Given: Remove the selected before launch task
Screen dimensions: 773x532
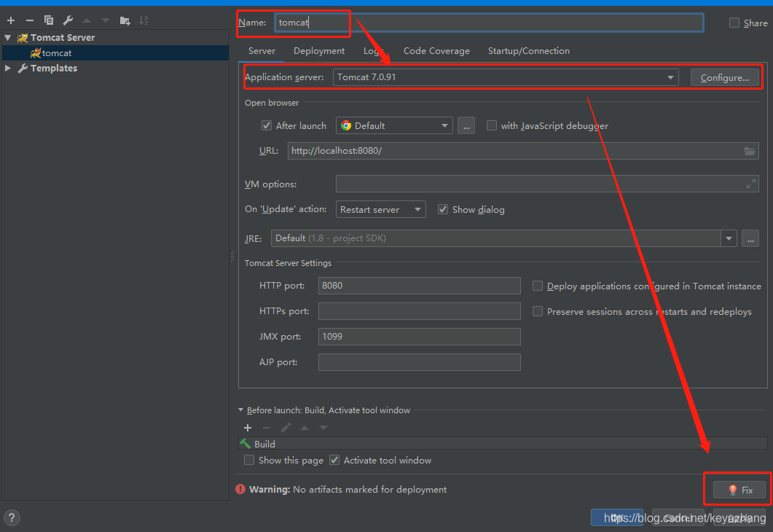Looking at the screenshot, I should (267, 428).
